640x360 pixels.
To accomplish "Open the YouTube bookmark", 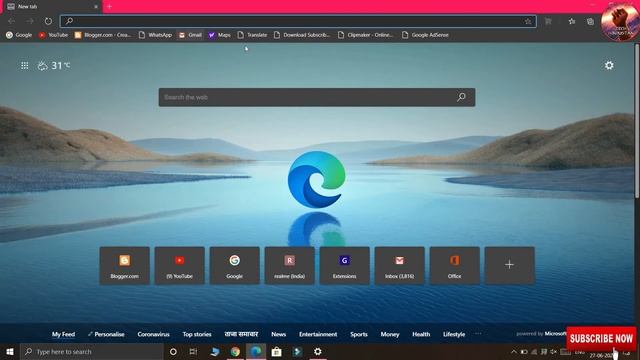I will point(53,35).
